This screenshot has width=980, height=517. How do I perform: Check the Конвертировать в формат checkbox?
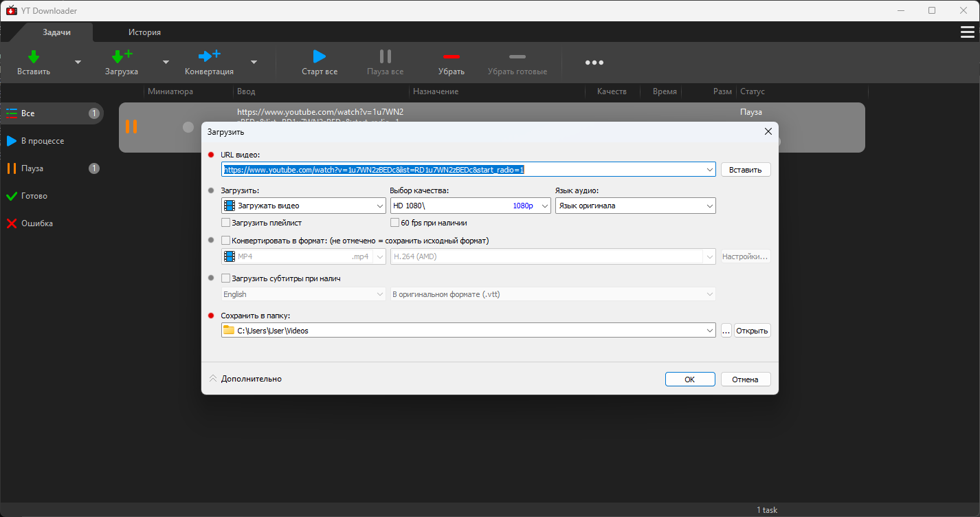pyautogui.click(x=226, y=241)
